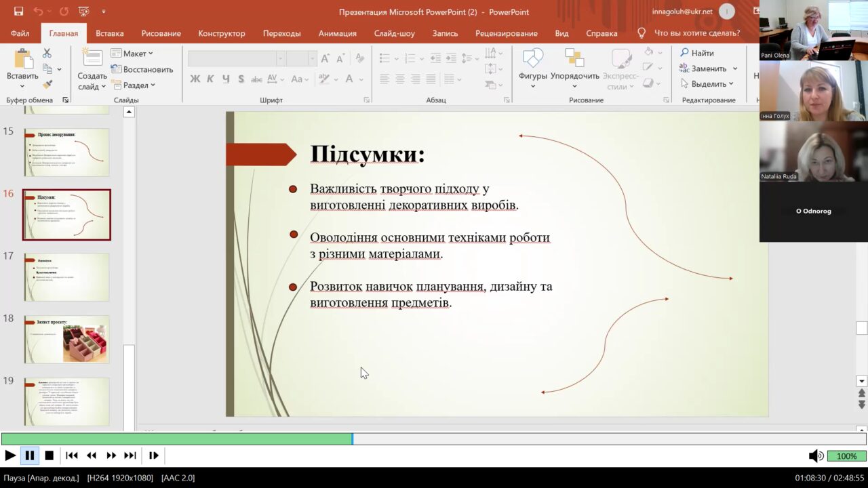
Task: Toggle center alignment paragraph button
Action: (x=400, y=79)
